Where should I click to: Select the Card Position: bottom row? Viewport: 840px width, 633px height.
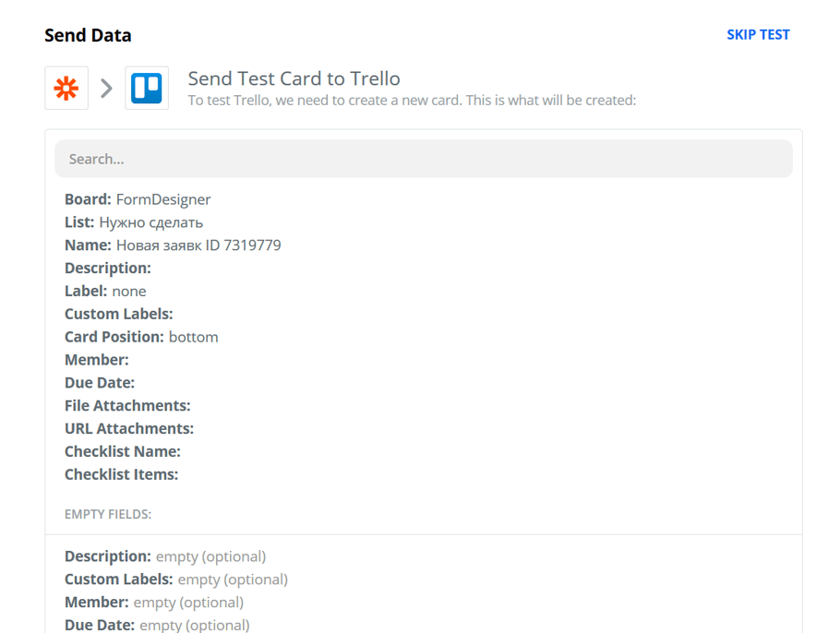tap(141, 337)
